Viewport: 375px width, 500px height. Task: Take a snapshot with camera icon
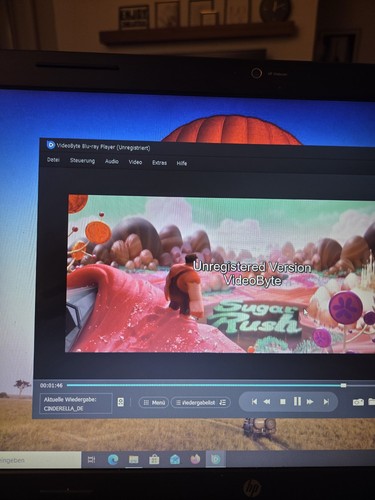tap(358, 402)
